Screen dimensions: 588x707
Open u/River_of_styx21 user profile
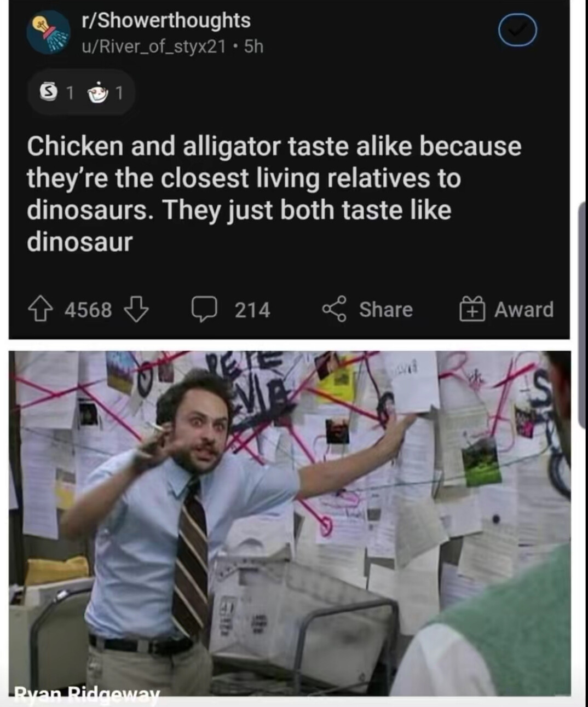click(153, 47)
